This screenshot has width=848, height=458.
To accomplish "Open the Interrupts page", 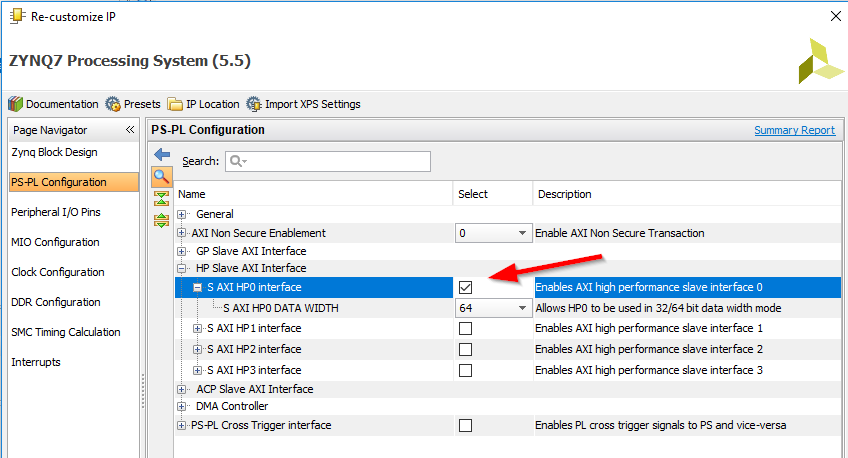I will (36, 362).
